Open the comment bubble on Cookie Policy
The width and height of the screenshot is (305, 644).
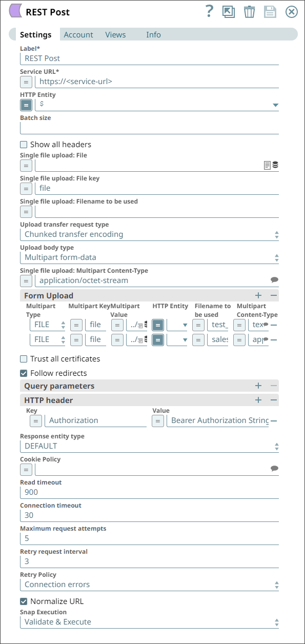273,468
